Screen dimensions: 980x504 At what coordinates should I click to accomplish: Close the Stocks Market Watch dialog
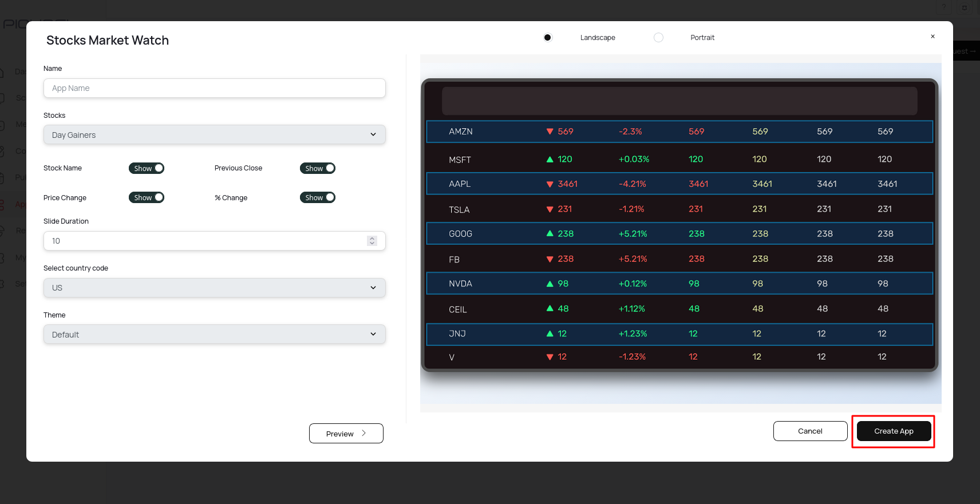click(x=932, y=37)
